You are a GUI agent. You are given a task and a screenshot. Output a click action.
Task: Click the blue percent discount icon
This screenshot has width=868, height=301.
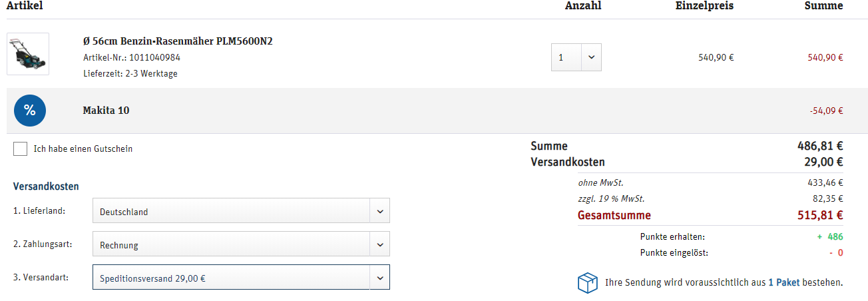30,111
